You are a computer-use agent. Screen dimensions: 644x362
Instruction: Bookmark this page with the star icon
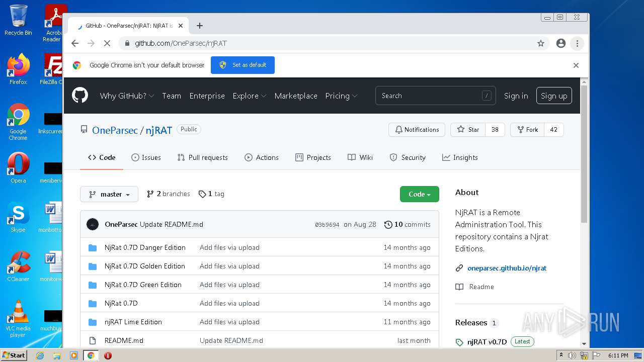[541, 43]
